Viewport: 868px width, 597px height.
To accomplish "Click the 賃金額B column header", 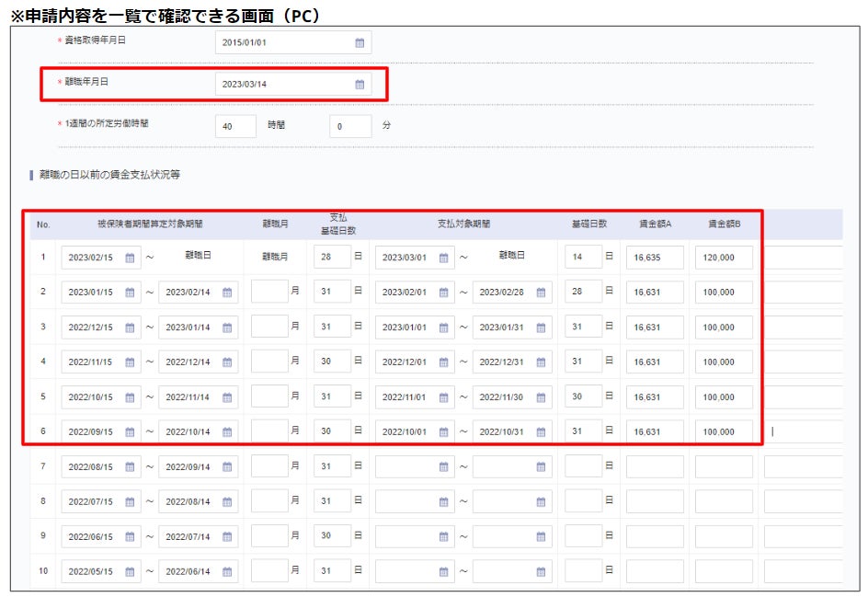I will coord(724,224).
